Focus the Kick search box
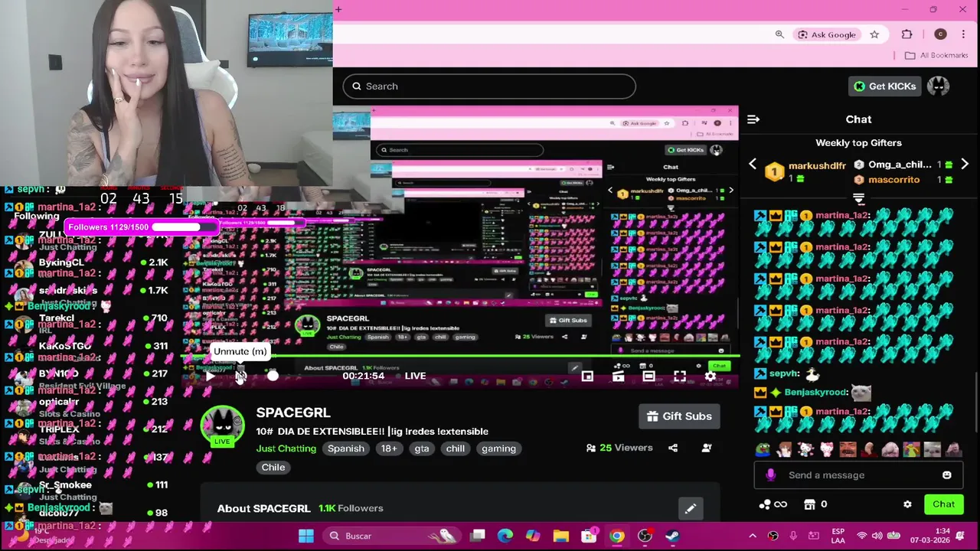The height and width of the screenshot is (551, 980). [488, 86]
